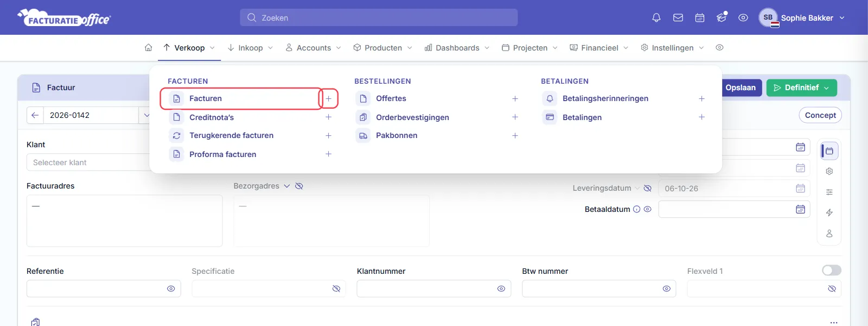Open the mail envelope icon

pos(678,18)
